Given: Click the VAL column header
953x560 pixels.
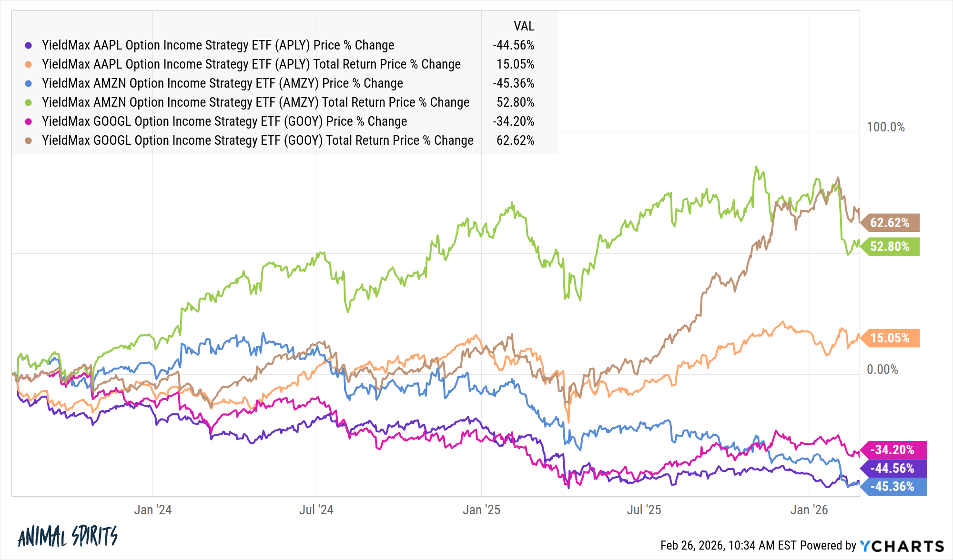Looking at the screenshot, I should pyautogui.click(x=524, y=26).
